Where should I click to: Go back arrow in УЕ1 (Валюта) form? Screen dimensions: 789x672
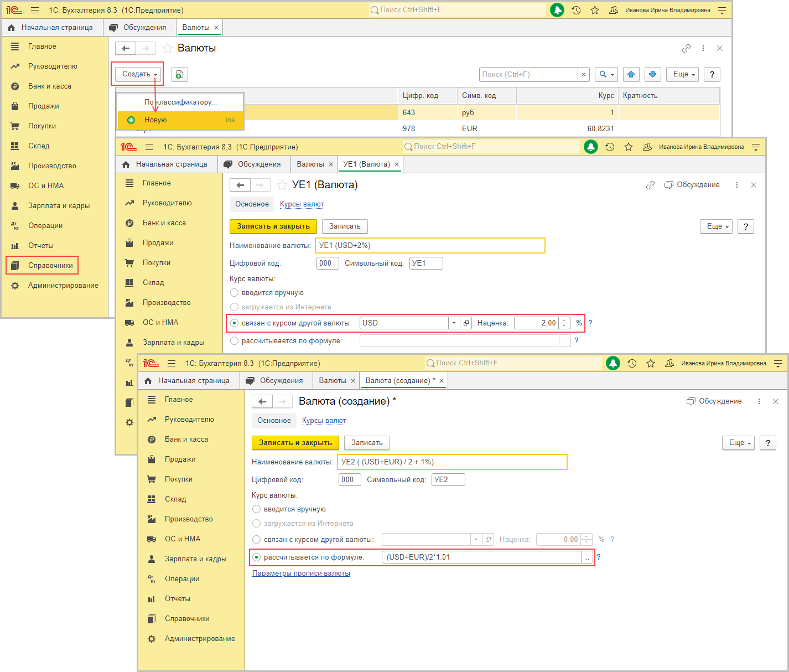[240, 185]
